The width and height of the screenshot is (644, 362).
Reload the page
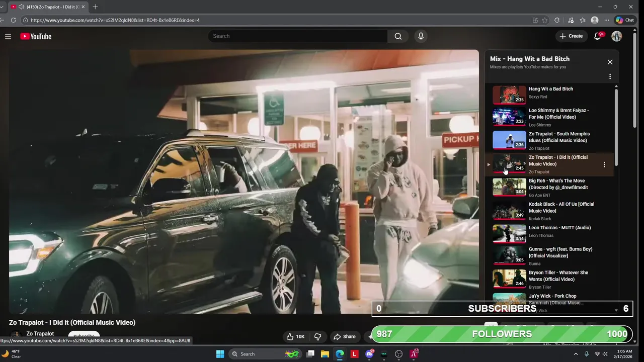coord(14,20)
